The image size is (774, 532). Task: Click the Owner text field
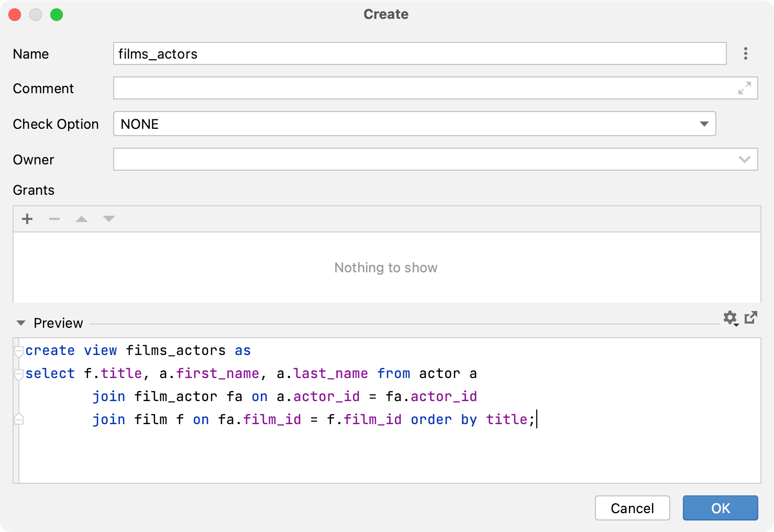click(x=419, y=160)
